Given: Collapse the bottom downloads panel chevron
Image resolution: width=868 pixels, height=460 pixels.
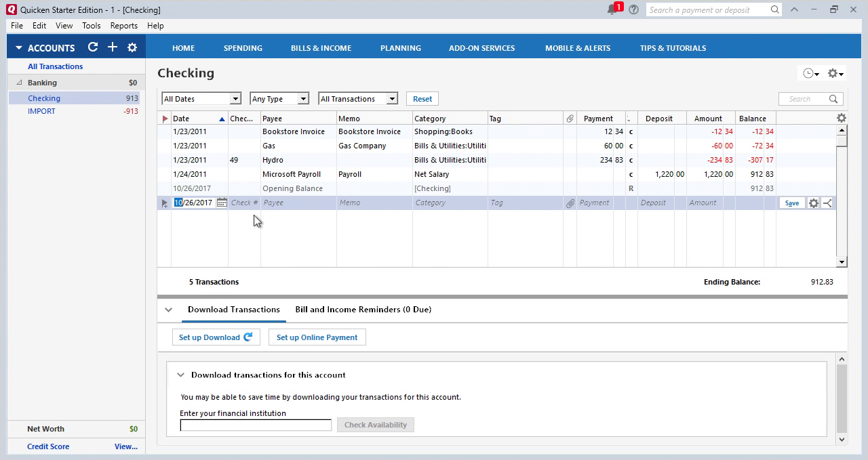Looking at the screenshot, I should (x=168, y=310).
